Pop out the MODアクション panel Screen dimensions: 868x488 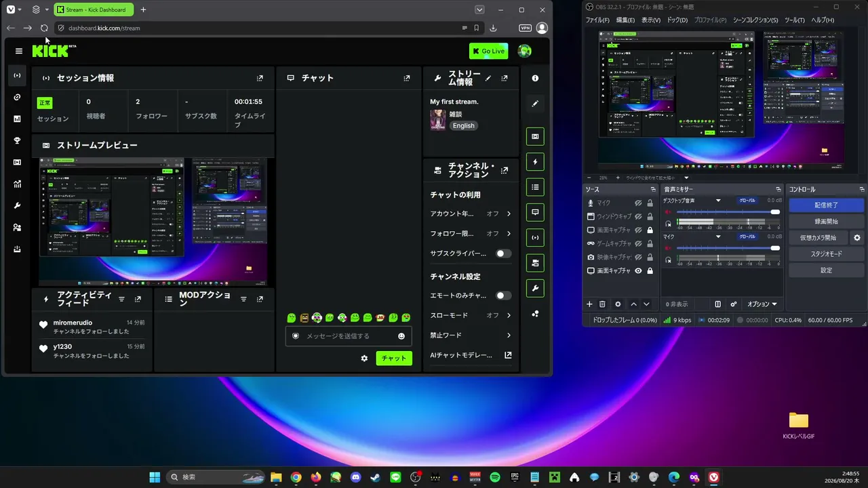point(260,299)
